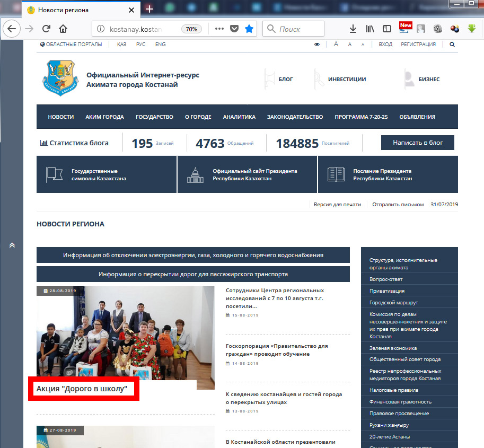Click РЕГИСТРАЦИЯ link
This screenshot has height=448, width=484.
click(418, 45)
